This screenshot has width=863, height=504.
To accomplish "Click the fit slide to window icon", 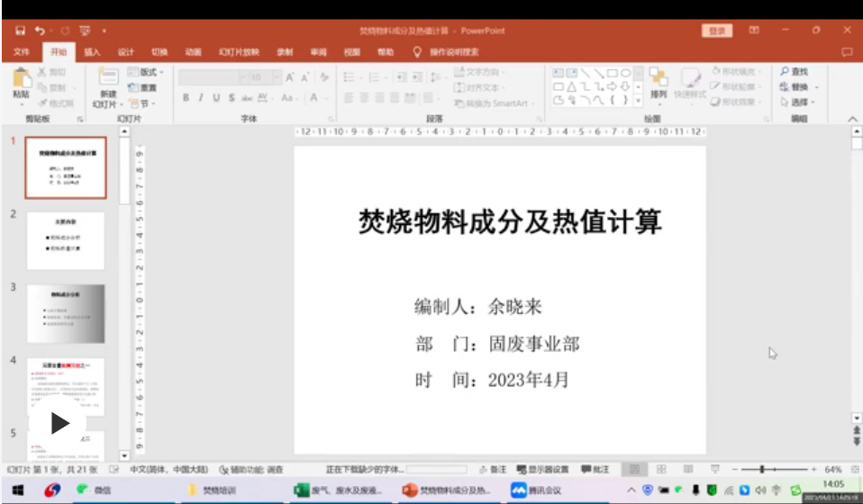I will [x=855, y=470].
